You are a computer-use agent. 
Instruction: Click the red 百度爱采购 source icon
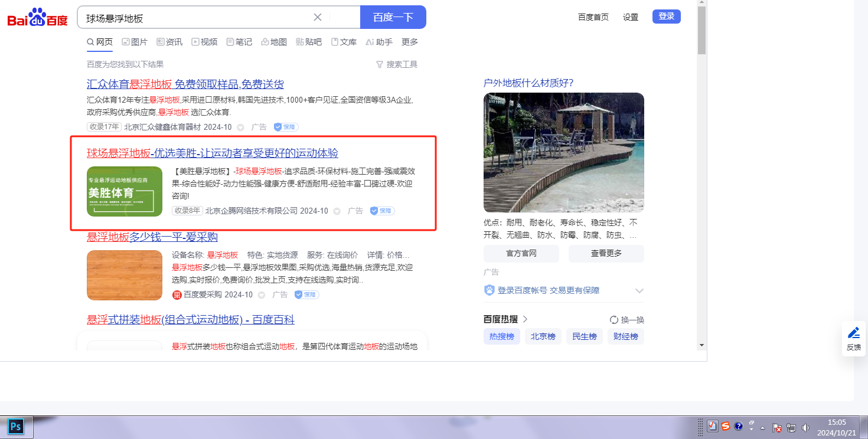pyautogui.click(x=177, y=295)
